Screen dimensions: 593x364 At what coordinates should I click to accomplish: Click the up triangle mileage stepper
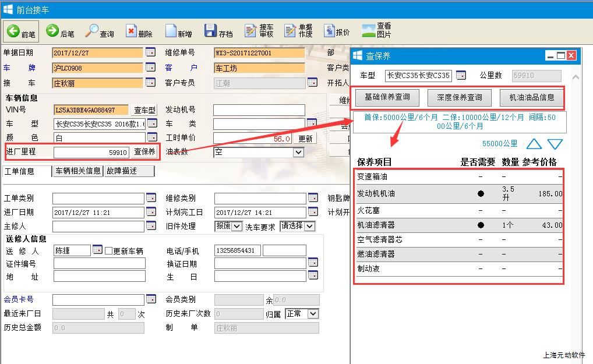click(x=534, y=144)
